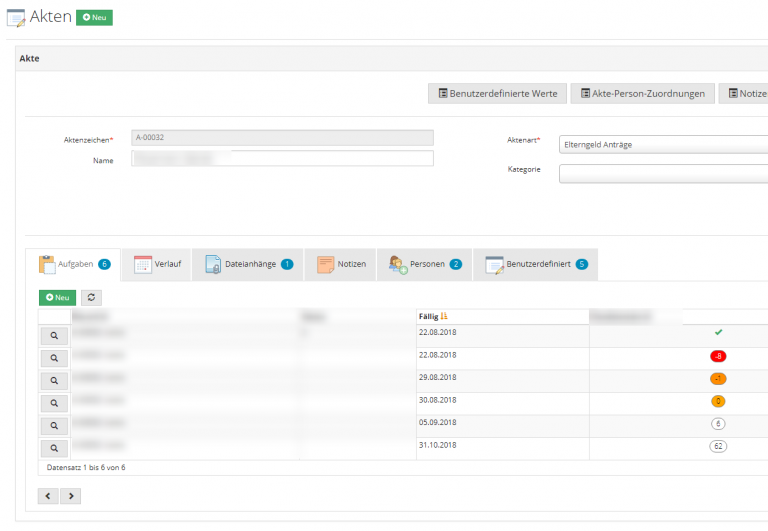
Task: Click the Aufgaben count badge 6
Action: pyautogui.click(x=104, y=265)
